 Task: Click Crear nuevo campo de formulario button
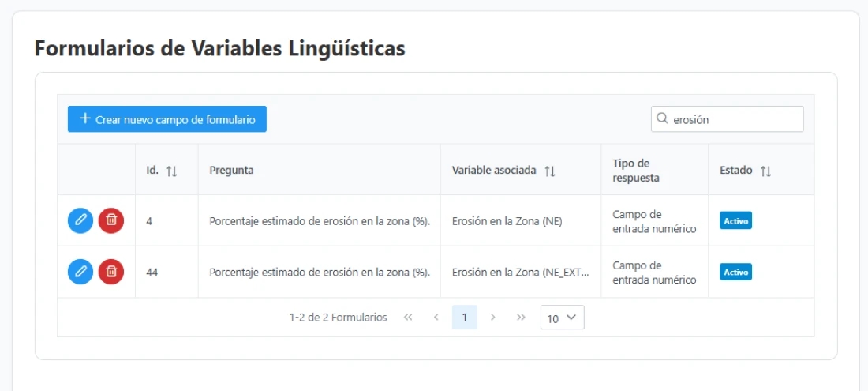(167, 119)
